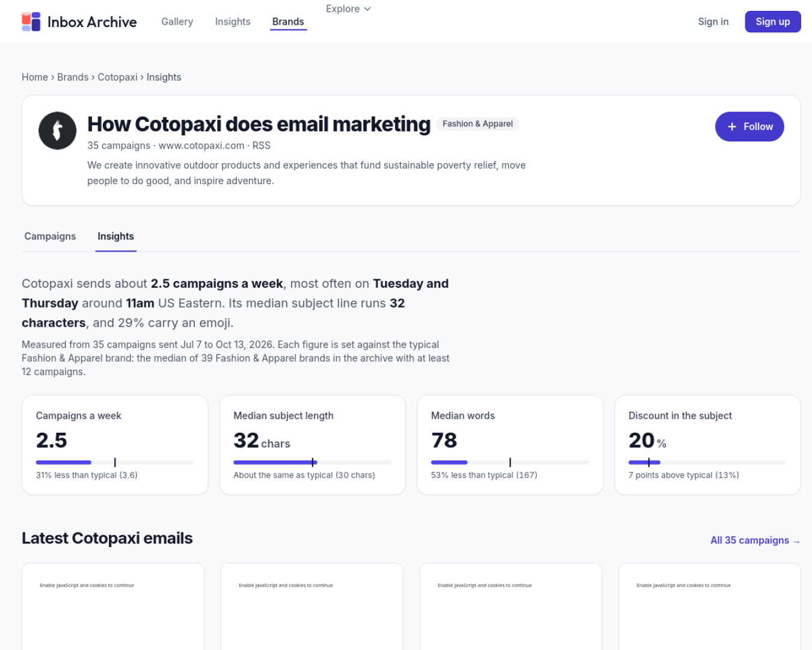The image size is (812, 650).
Task: Click the Fashion & Apparel category tag
Action: pyautogui.click(x=478, y=124)
